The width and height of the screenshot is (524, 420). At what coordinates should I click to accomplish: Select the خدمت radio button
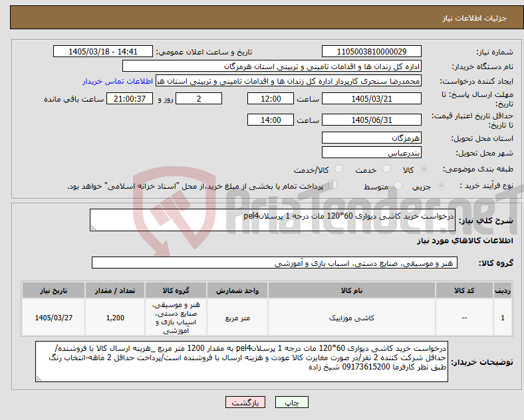coord(386,169)
